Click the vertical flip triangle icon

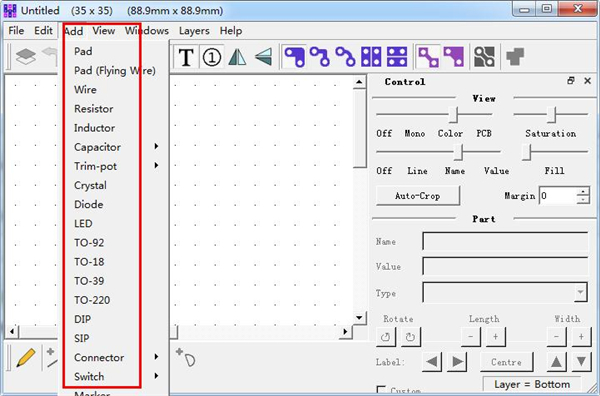pyautogui.click(x=263, y=57)
